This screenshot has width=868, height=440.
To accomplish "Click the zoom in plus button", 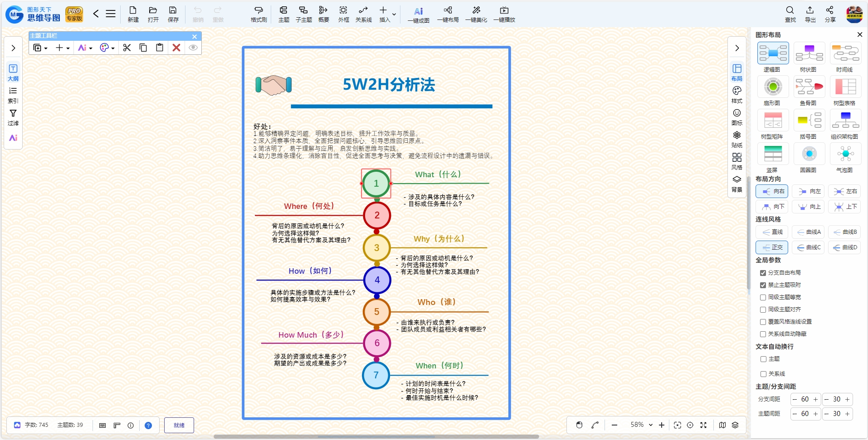I will pos(662,425).
